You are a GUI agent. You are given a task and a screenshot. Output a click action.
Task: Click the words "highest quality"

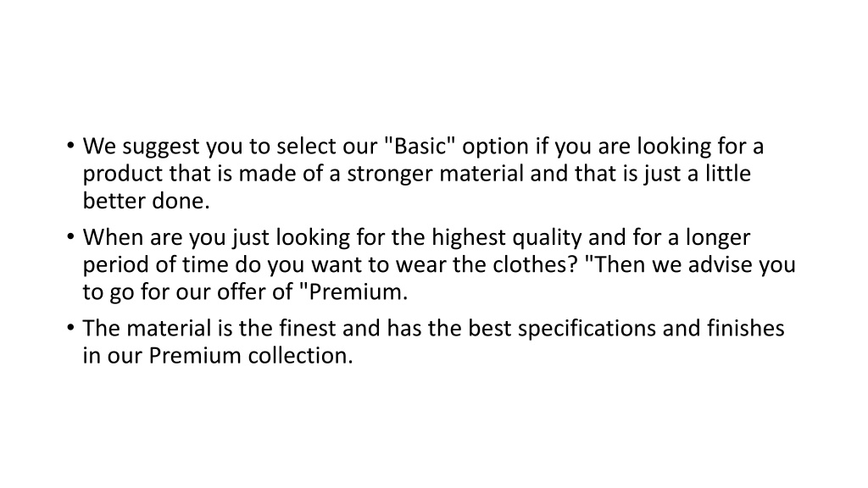(x=507, y=237)
